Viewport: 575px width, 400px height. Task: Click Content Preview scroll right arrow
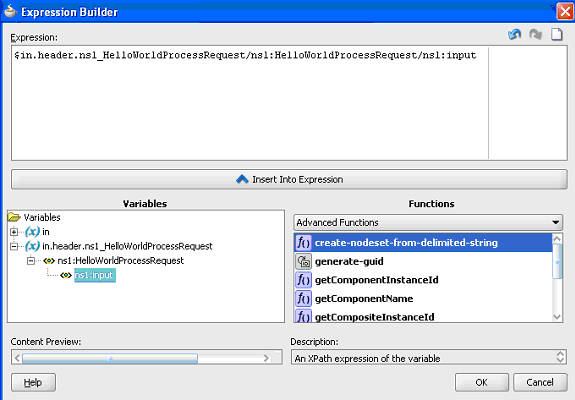[267, 358]
